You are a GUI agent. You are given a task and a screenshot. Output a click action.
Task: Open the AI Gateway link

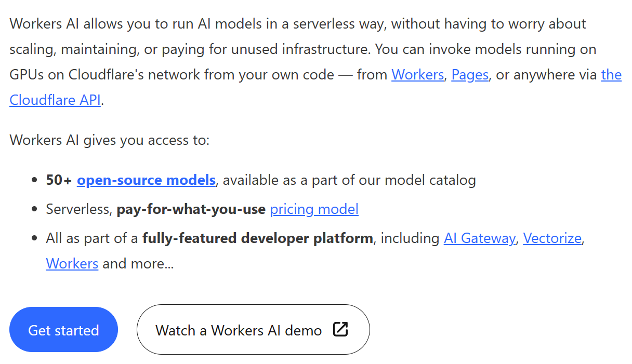tap(479, 238)
